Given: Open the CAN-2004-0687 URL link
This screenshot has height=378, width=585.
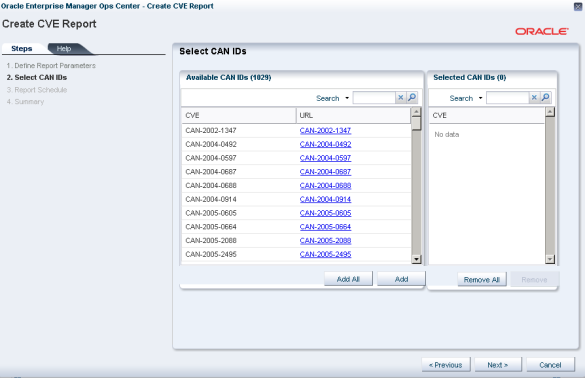Looking at the screenshot, I should pyautogui.click(x=325, y=172).
